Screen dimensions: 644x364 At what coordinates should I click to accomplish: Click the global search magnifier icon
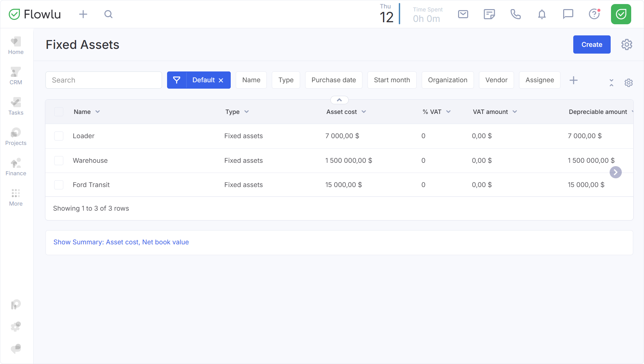(x=108, y=14)
